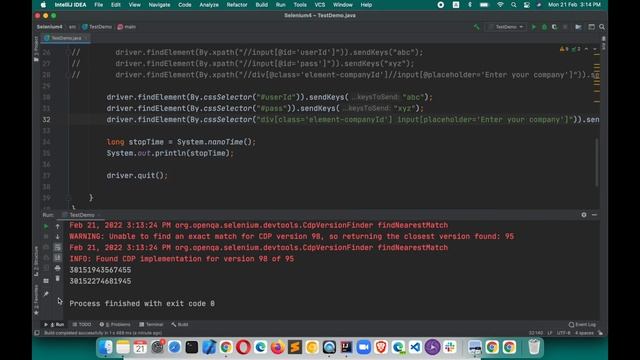The height and width of the screenshot is (360, 640).
Task: Click the Print icon in Run console
Action: [x=58, y=268]
